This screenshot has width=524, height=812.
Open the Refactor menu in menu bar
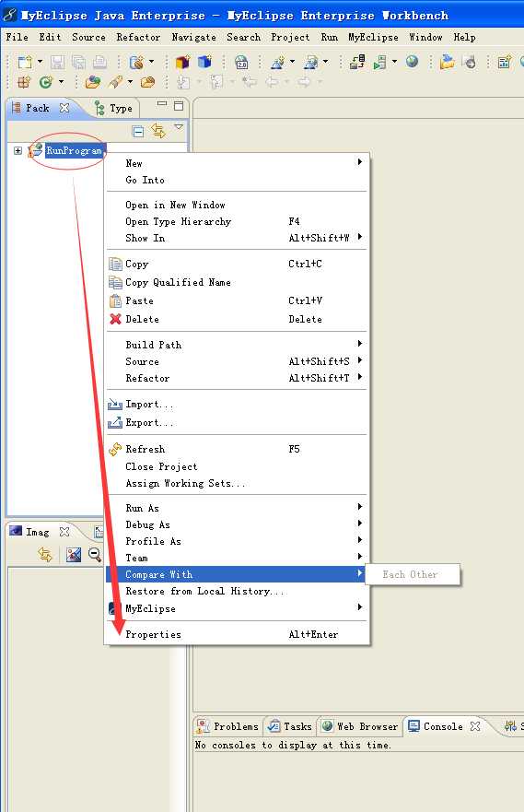point(138,37)
